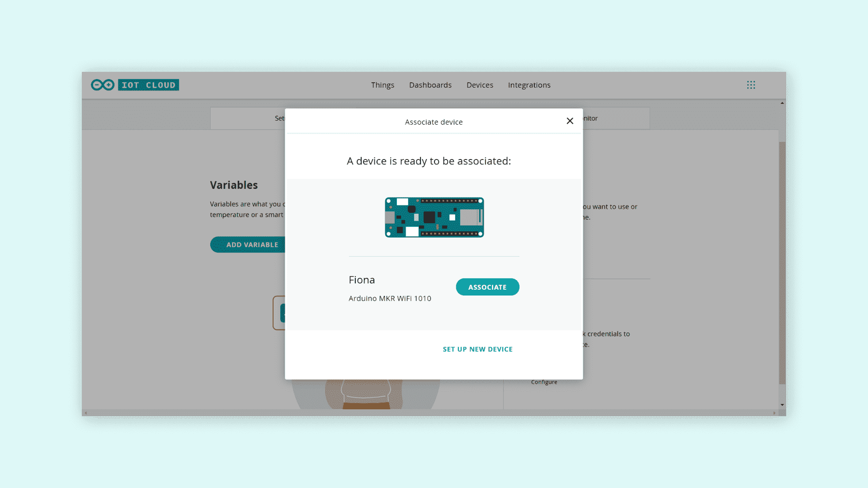Click the Configure label in the background

tap(544, 382)
